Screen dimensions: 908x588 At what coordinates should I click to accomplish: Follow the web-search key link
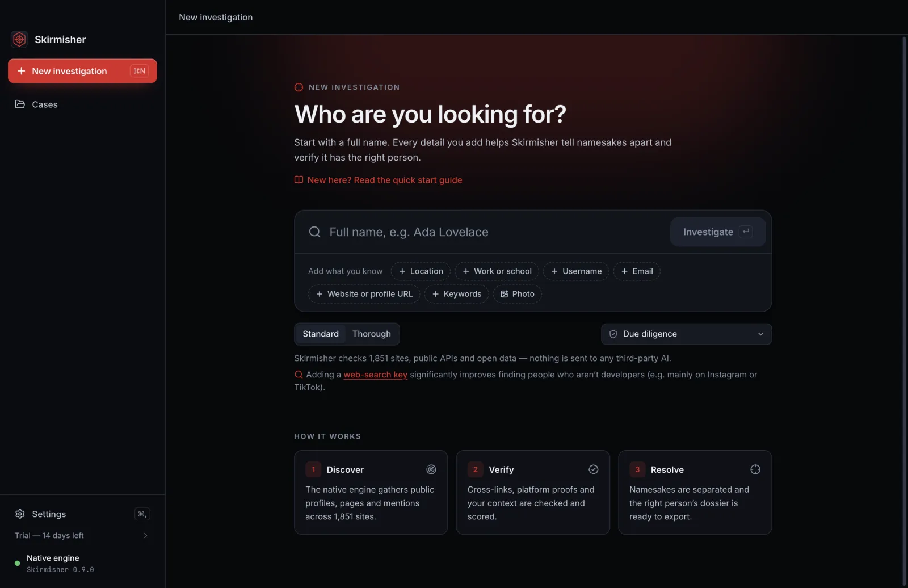[x=375, y=375]
